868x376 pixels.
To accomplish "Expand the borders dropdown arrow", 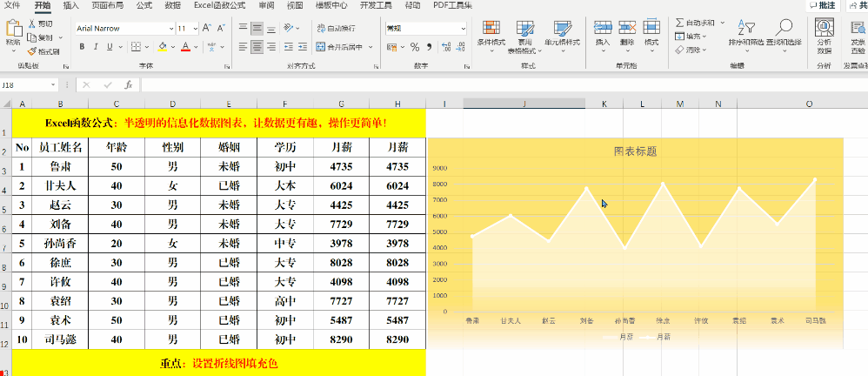I will point(145,46).
